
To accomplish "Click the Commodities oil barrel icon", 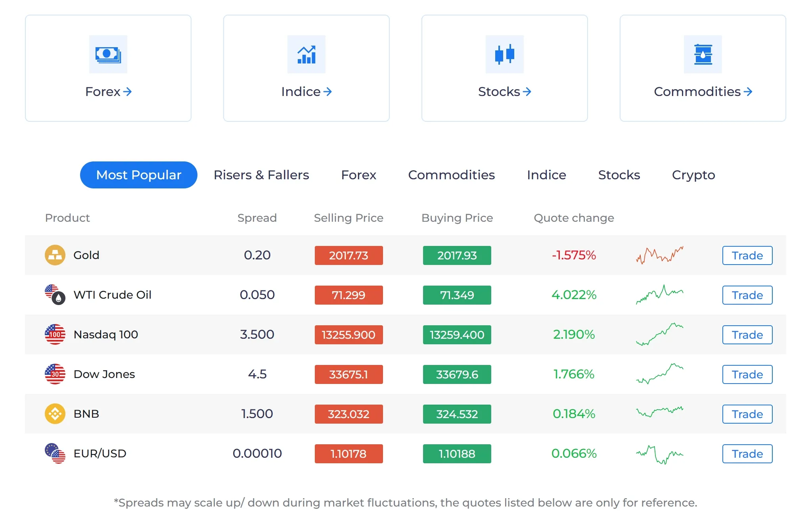I will coord(703,54).
